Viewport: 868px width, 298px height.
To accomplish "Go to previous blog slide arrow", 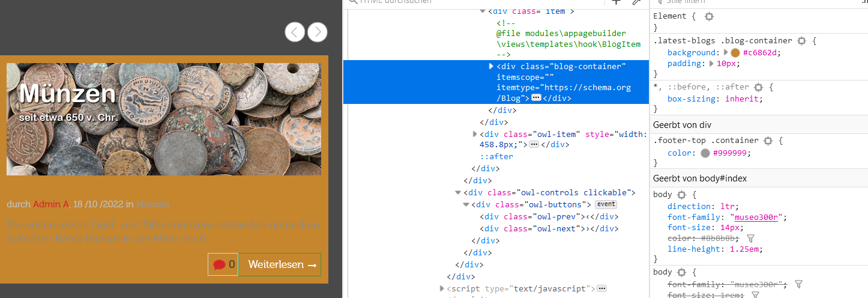I will (295, 31).
